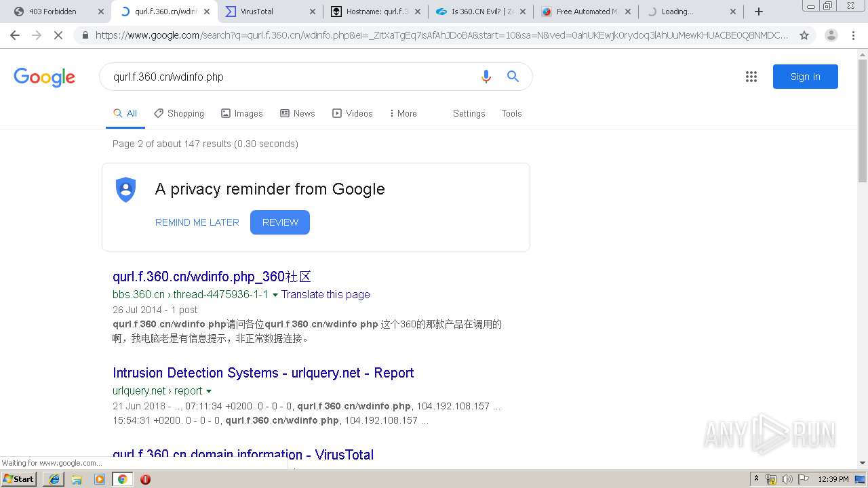Open file explorer from taskbar
The width and height of the screenshot is (868, 488).
click(x=77, y=479)
